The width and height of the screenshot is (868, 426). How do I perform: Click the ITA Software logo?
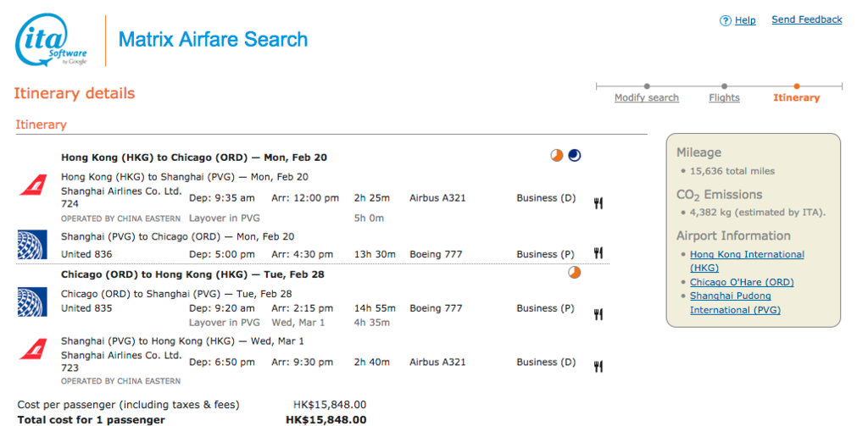[x=51, y=41]
